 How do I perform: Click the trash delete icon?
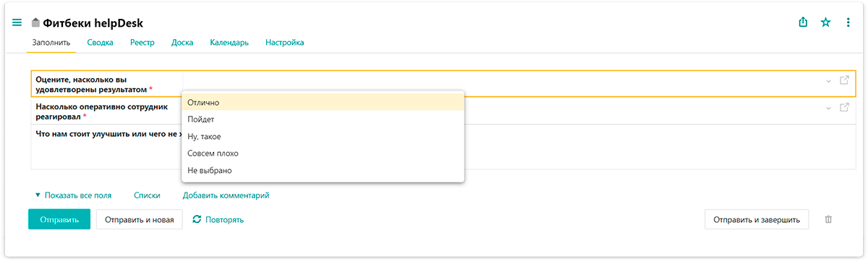pyautogui.click(x=828, y=219)
